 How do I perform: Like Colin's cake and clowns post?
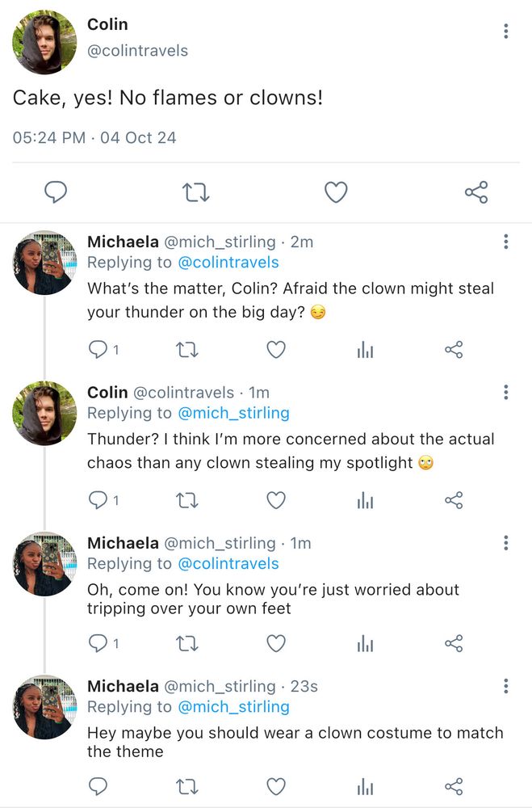(x=336, y=192)
